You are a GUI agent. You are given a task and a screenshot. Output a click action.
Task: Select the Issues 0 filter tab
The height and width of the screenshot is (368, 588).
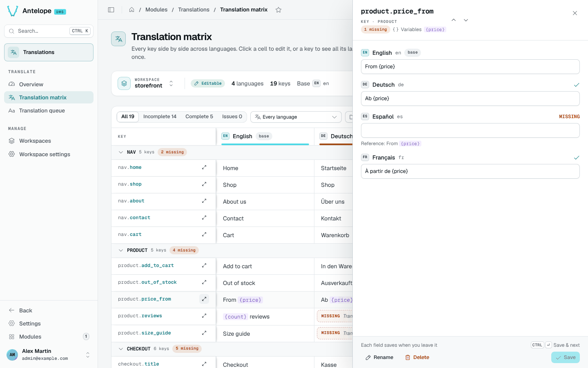tap(232, 117)
